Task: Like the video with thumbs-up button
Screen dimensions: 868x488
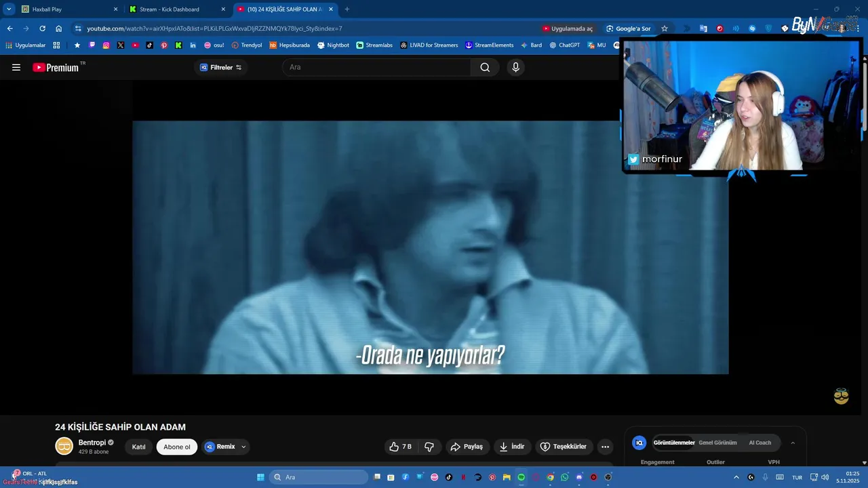Action: [x=400, y=447]
